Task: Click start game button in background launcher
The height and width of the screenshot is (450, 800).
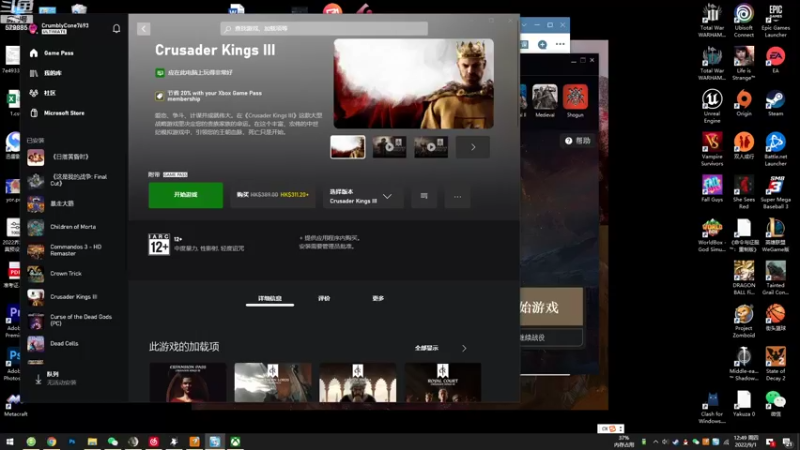Action: [x=551, y=307]
